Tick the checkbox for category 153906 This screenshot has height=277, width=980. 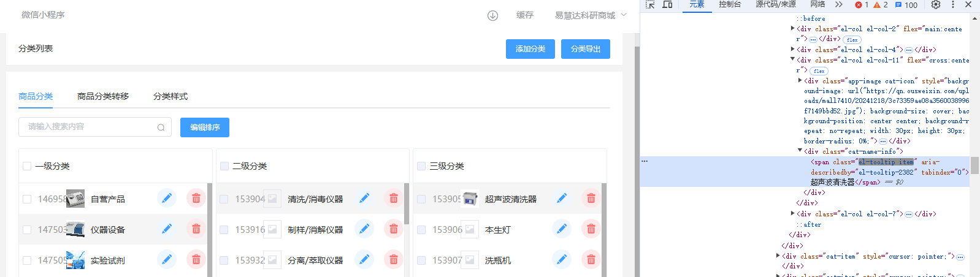[421, 230]
